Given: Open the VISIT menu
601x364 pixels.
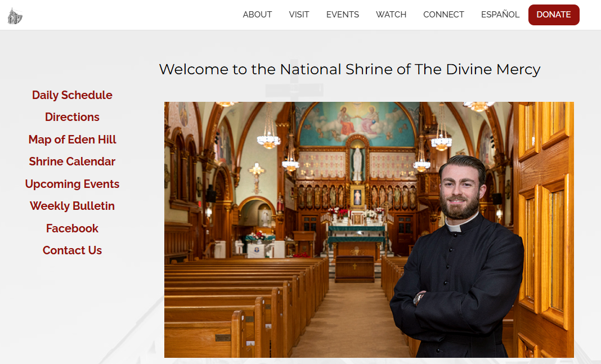Looking at the screenshot, I should (299, 15).
